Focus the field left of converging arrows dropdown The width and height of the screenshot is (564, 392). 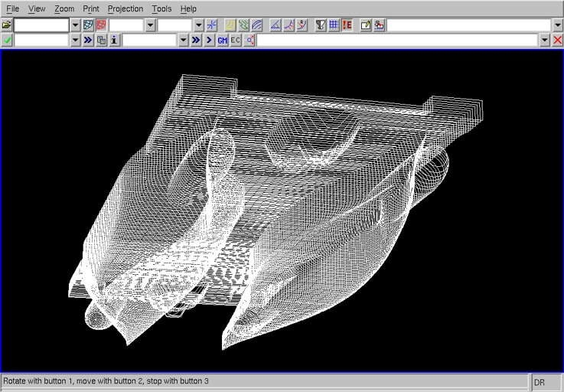pyautogui.click(x=174, y=25)
